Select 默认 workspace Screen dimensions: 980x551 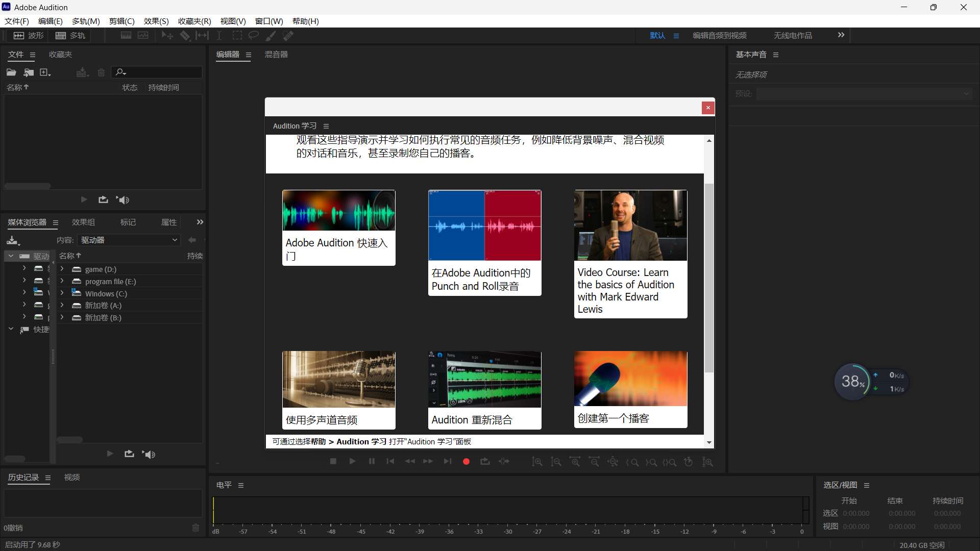657,35
